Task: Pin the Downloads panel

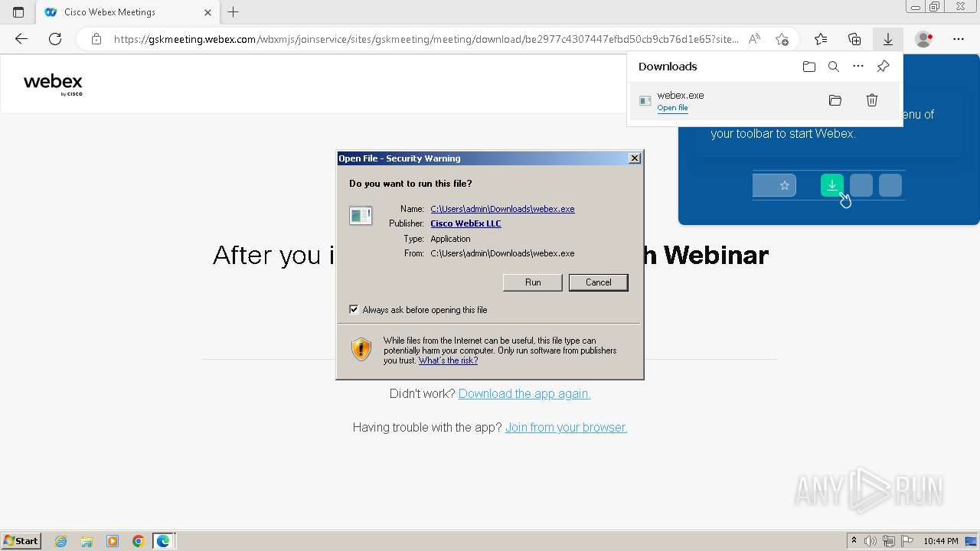Action: [883, 67]
